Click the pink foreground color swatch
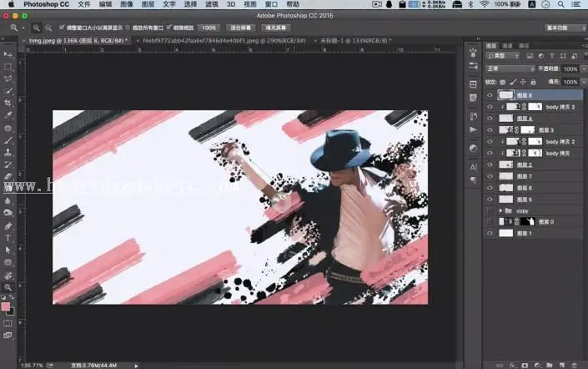This screenshot has width=588, height=369. pyautogui.click(x=5, y=306)
